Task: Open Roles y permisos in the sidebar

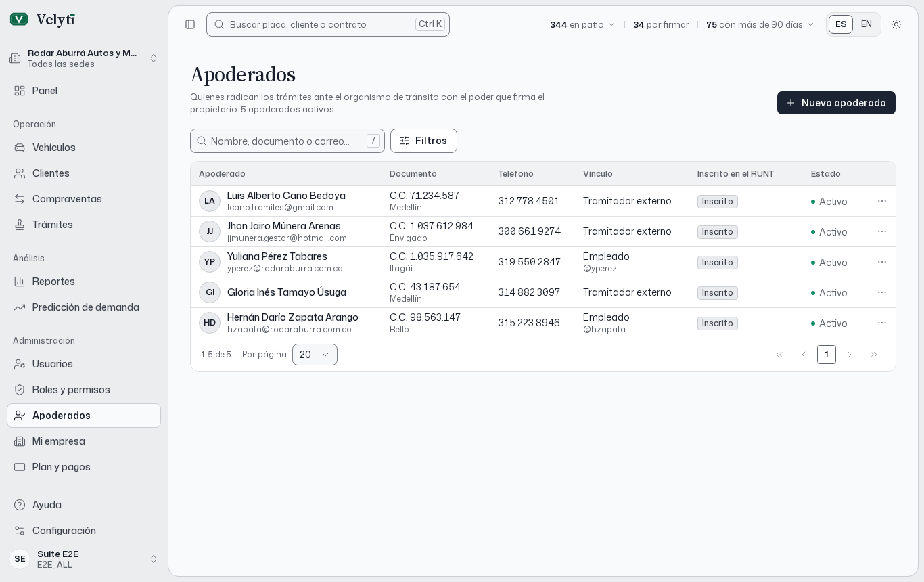Action: [84, 390]
